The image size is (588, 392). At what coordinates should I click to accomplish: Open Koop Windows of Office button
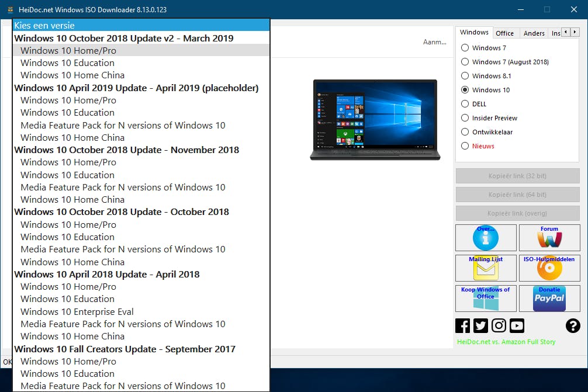tap(486, 299)
